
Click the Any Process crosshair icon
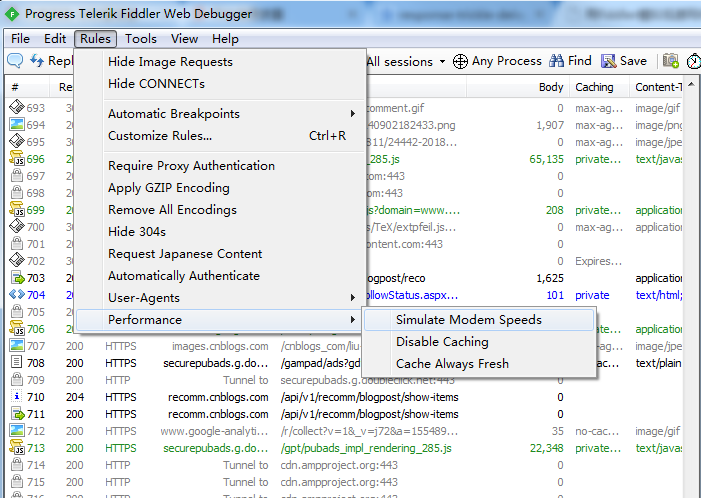(460, 61)
